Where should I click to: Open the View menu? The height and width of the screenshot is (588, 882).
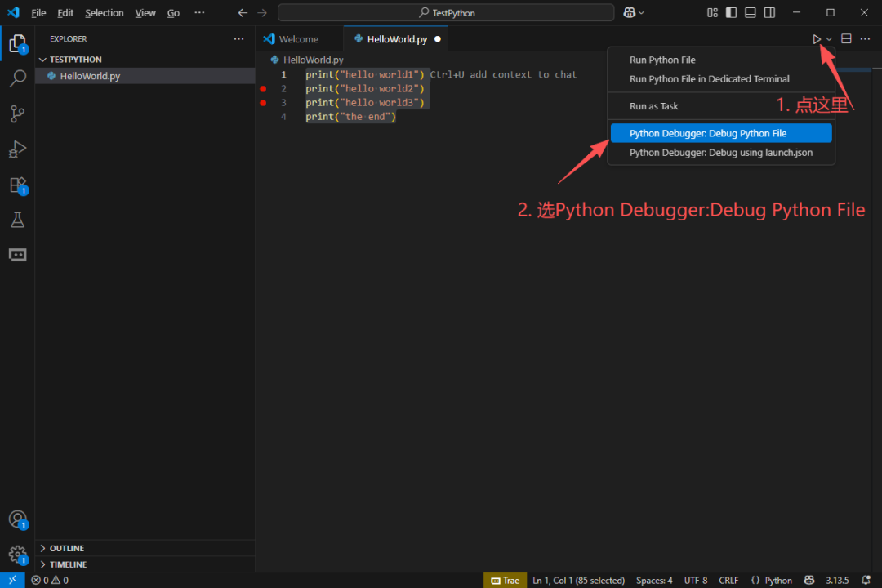point(145,12)
